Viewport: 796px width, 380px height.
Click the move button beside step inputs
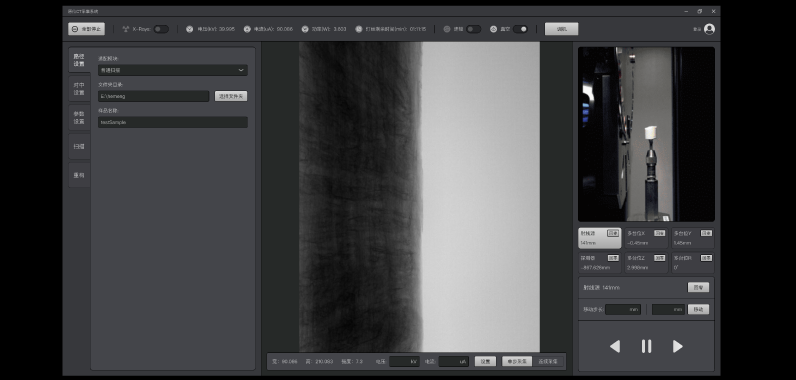tap(699, 309)
